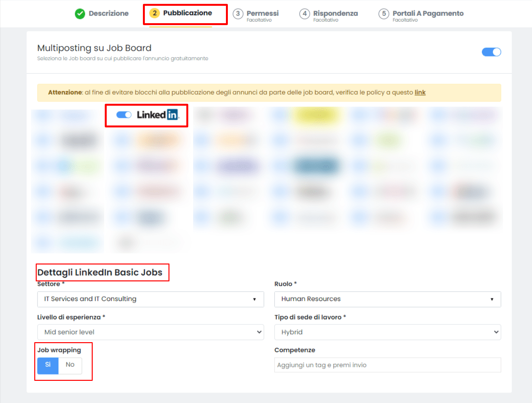Select No for Job wrapping

pos(70,366)
